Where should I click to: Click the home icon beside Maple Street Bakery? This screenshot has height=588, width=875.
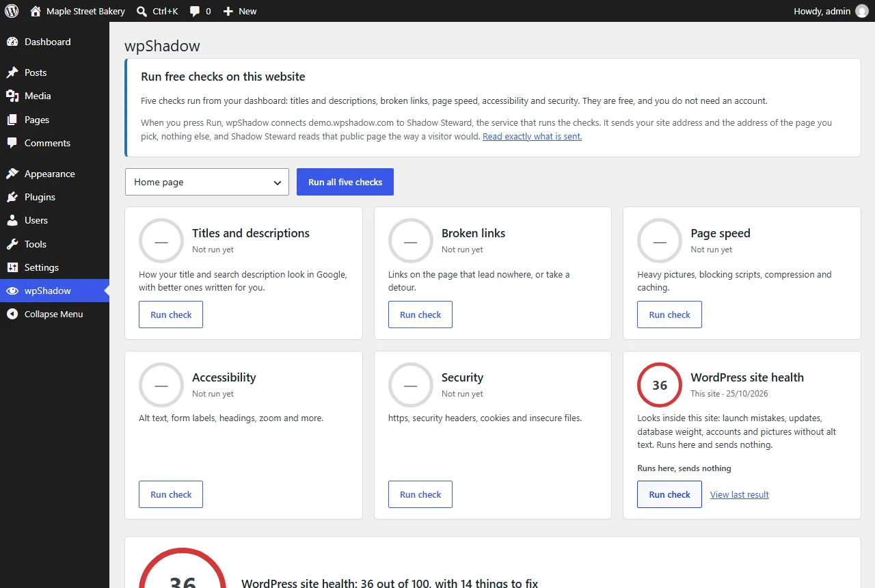36,11
